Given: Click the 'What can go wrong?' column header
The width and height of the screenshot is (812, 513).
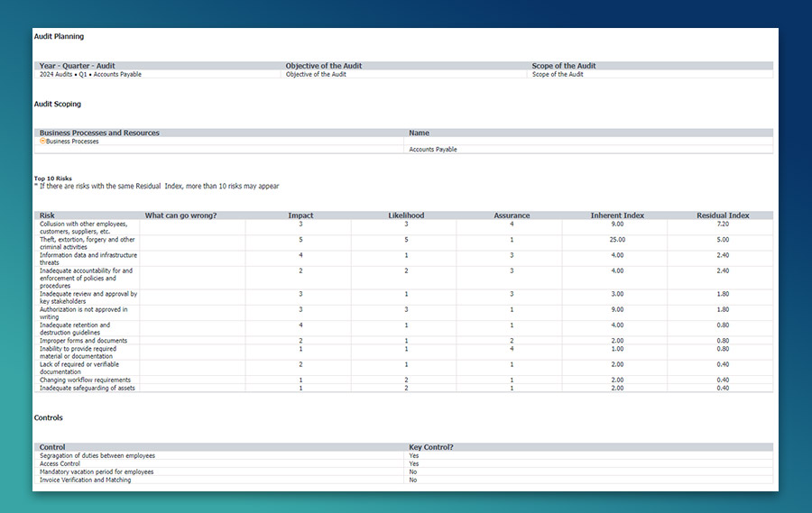Looking at the screenshot, I should [x=180, y=215].
